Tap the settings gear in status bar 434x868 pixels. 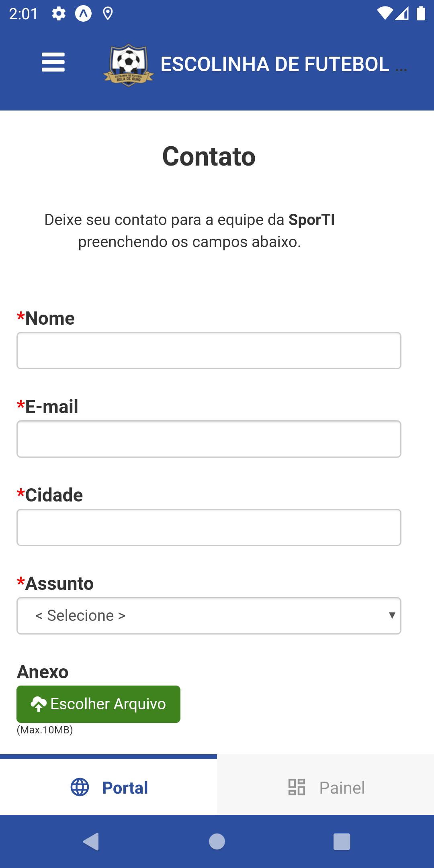[x=59, y=14]
